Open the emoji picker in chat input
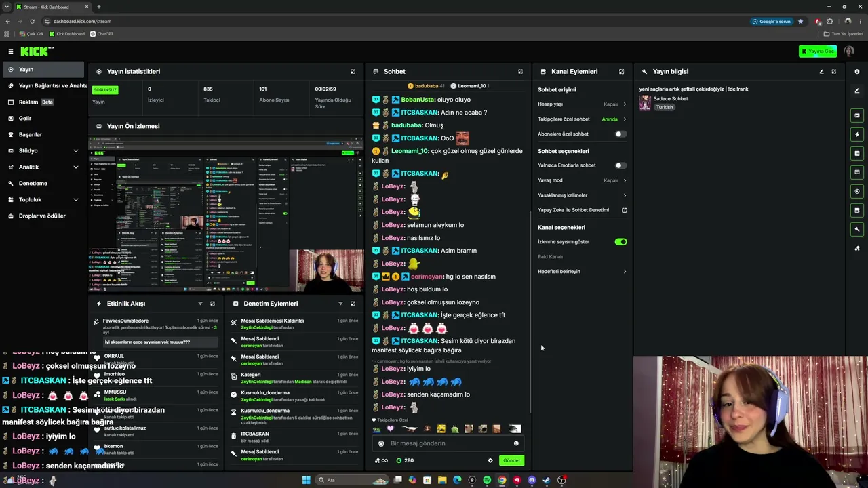This screenshot has height=488, width=868. point(516,443)
